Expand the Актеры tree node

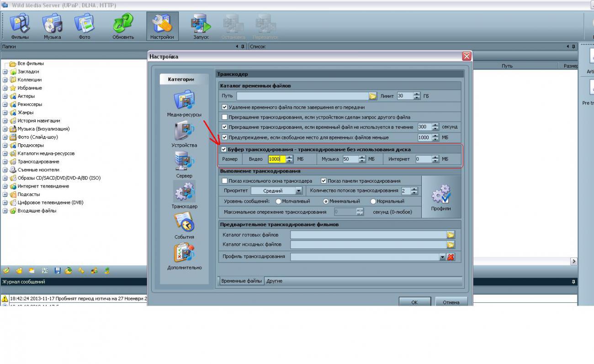(x=5, y=96)
